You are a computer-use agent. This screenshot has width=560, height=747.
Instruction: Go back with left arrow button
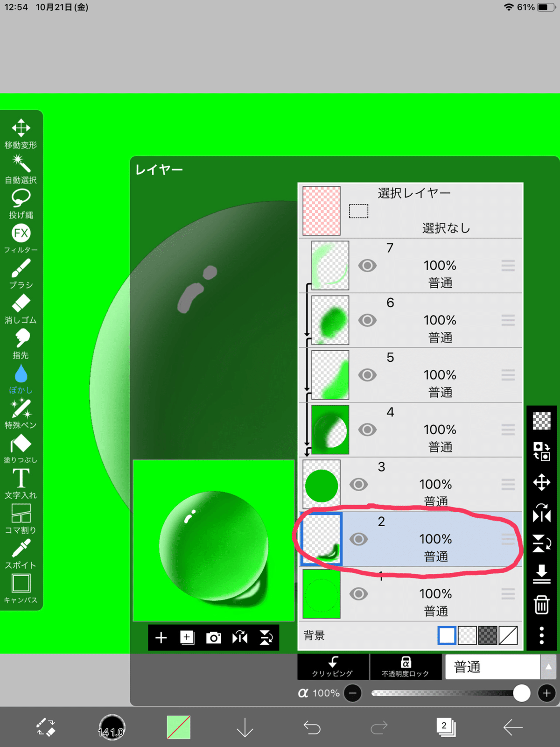tap(513, 727)
